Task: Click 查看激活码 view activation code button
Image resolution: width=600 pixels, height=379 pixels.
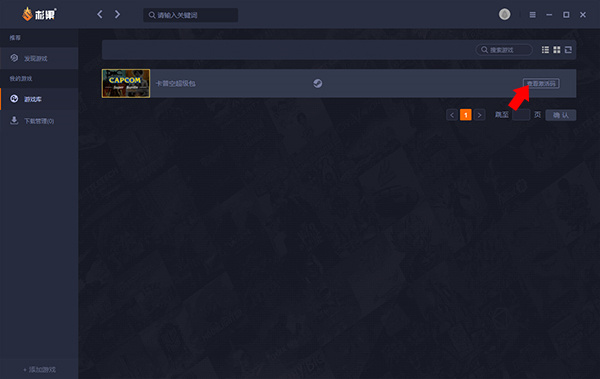Action: tap(541, 83)
